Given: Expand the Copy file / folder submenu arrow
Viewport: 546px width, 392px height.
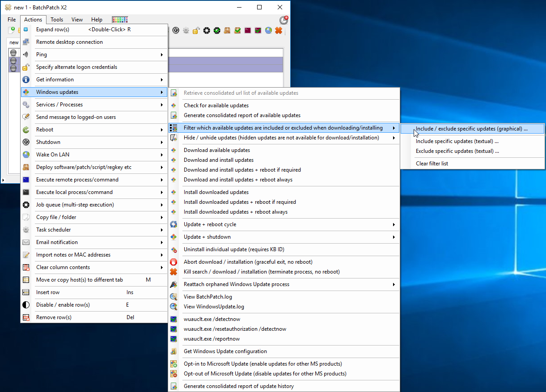Looking at the screenshot, I should click(x=162, y=217).
